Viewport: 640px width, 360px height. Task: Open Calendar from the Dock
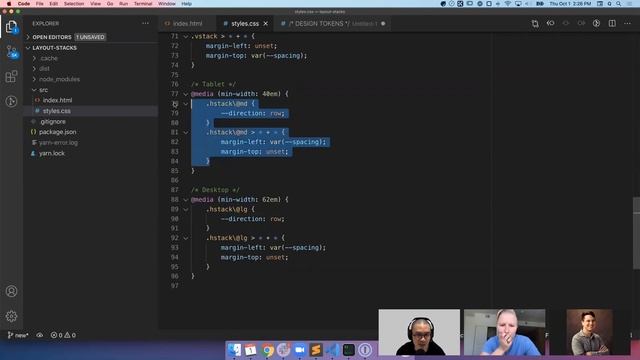(251, 350)
